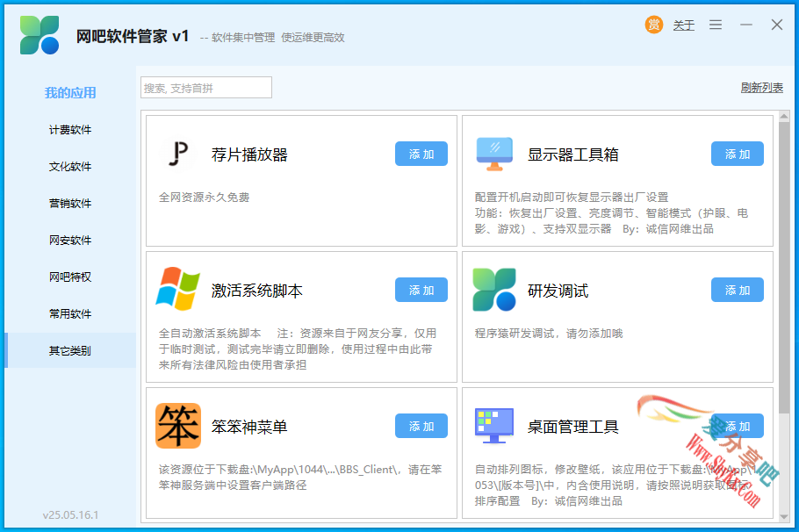Open the 常用软件 category
This screenshot has width=799, height=532.
coord(70,314)
